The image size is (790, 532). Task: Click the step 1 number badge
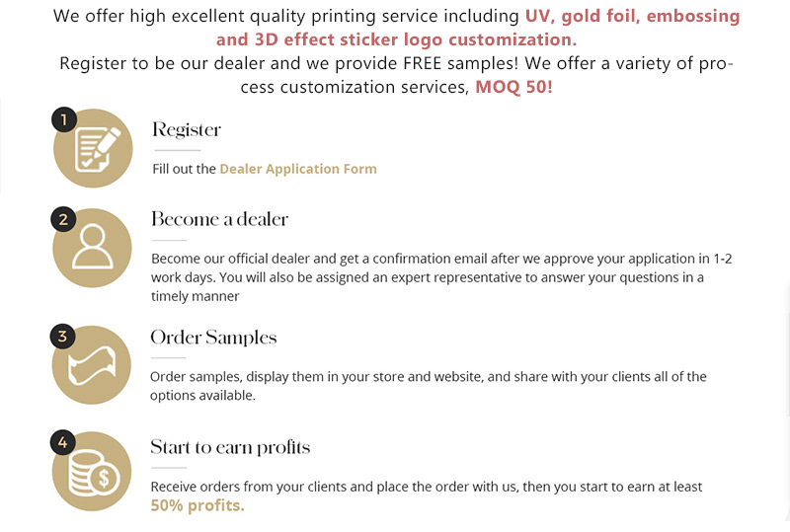click(x=63, y=121)
